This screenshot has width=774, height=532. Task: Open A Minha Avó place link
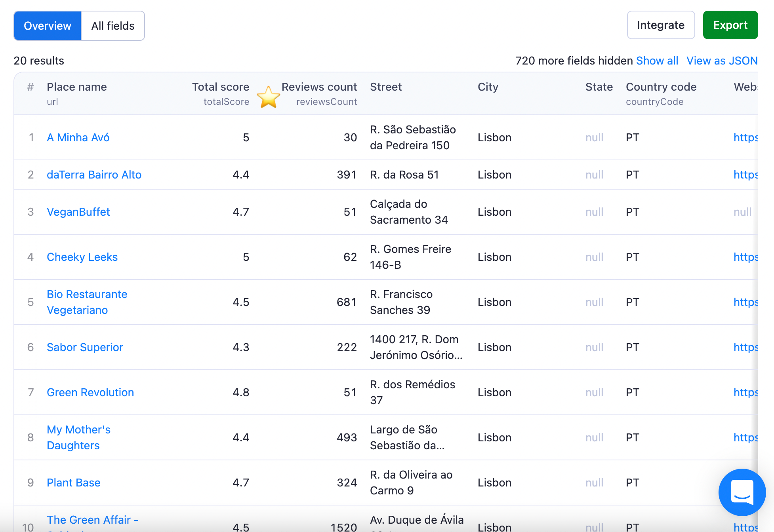tap(78, 137)
